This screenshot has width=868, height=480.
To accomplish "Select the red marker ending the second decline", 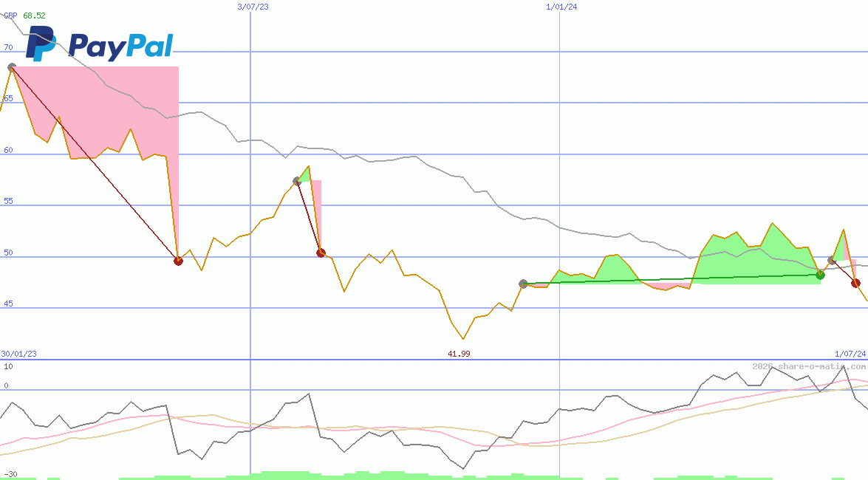I will point(321,253).
